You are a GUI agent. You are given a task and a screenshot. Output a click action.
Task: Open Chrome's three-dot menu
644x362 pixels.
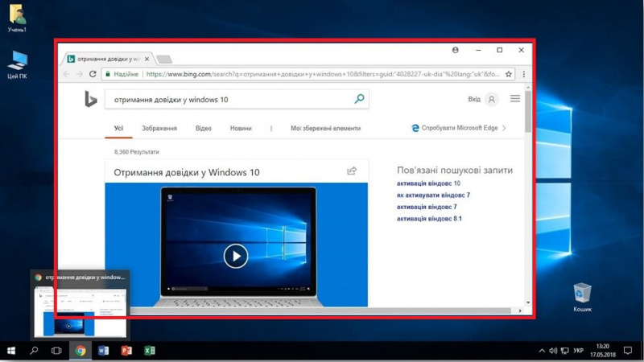524,74
